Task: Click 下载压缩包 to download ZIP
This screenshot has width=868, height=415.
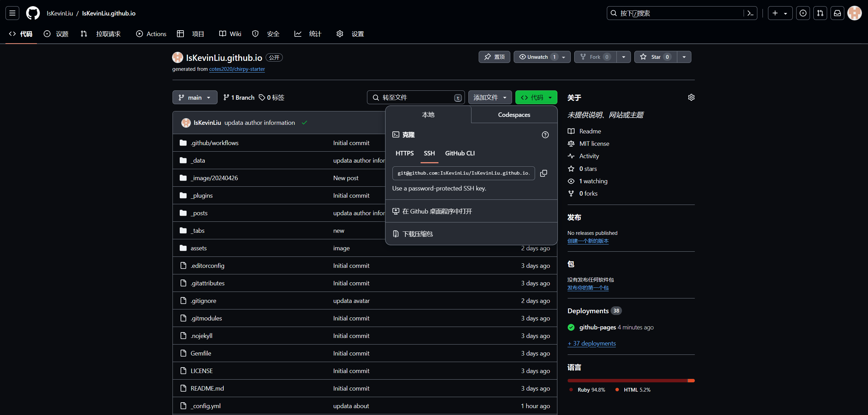Action: click(417, 234)
